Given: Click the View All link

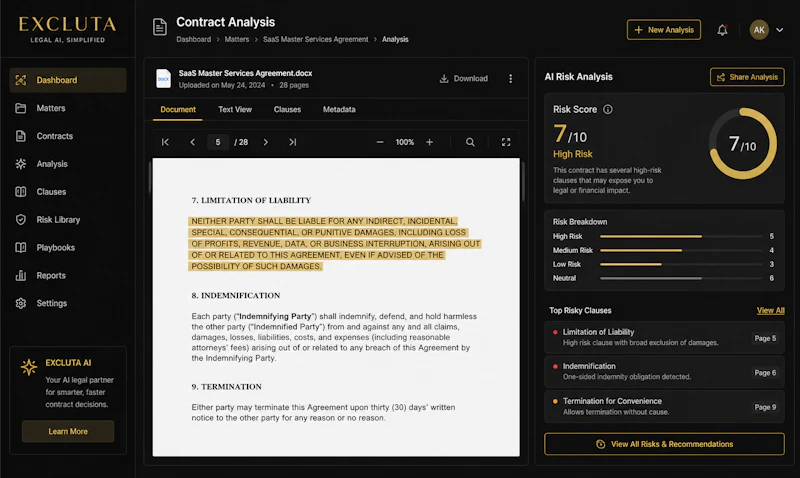Looking at the screenshot, I should [770, 310].
